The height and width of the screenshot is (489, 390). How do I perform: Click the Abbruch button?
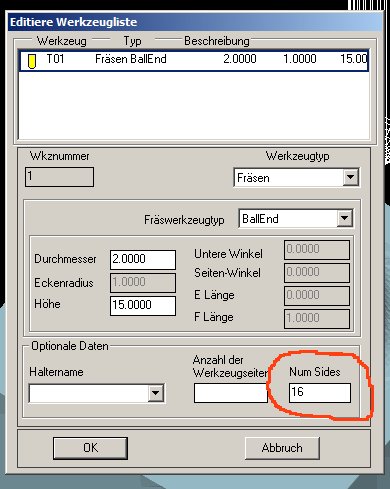coord(282,448)
